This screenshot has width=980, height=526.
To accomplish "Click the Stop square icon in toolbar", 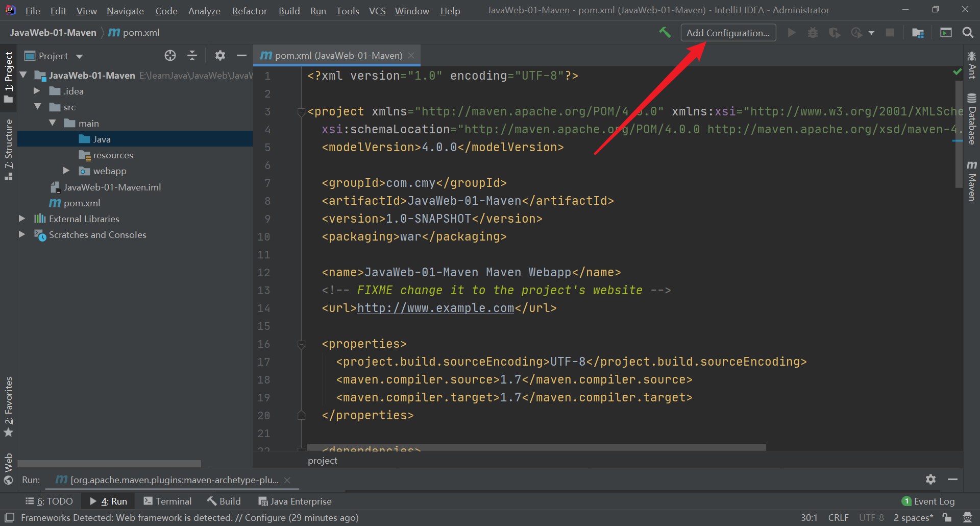I will pos(890,33).
